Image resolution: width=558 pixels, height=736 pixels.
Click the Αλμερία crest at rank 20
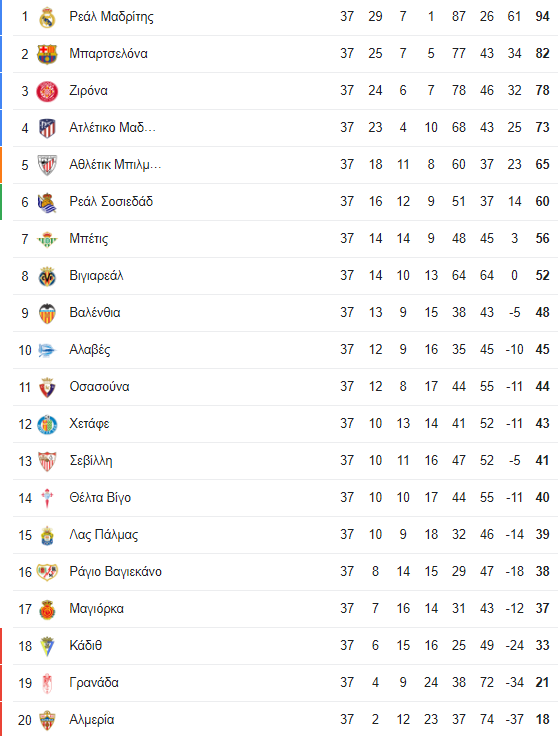pyautogui.click(x=47, y=720)
